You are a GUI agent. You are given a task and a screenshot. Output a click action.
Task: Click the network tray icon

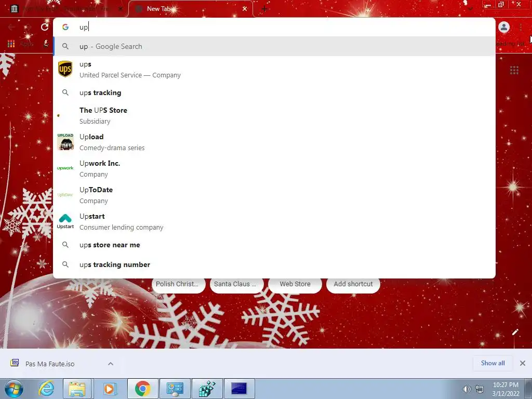click(x=480, y=389)
